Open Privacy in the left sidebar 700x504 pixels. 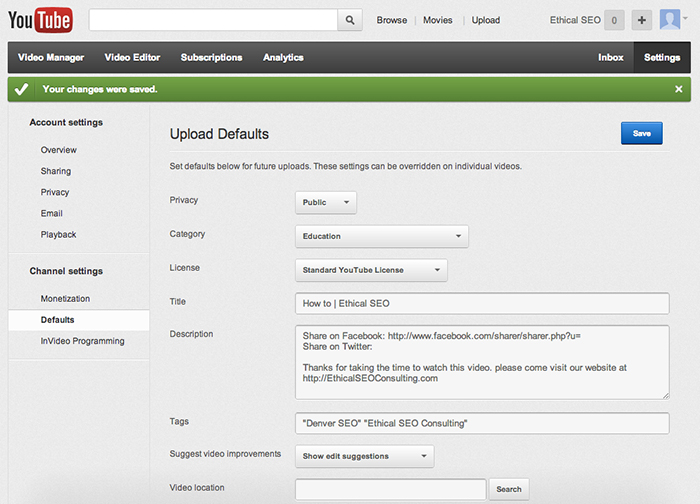(x=55, y=192)
